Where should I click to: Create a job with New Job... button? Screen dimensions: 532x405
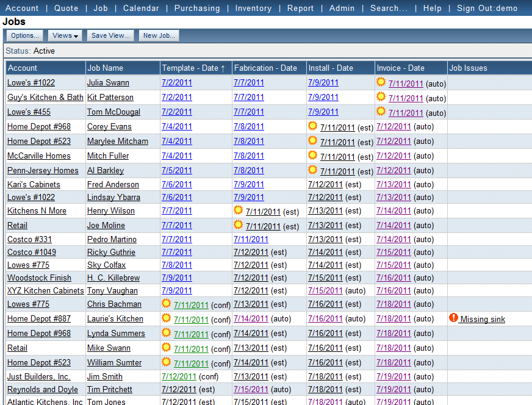pos(159,35)
